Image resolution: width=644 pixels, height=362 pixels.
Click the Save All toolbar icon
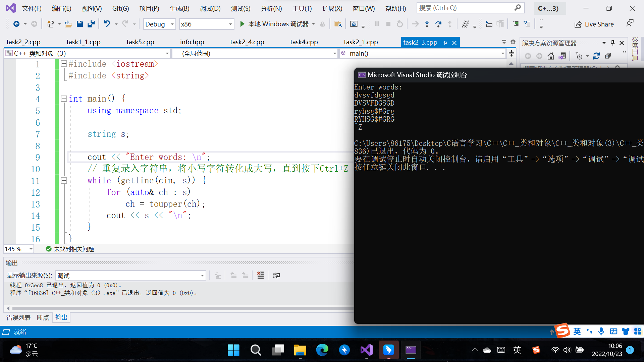pyautogui.click(x=91, y=24)
